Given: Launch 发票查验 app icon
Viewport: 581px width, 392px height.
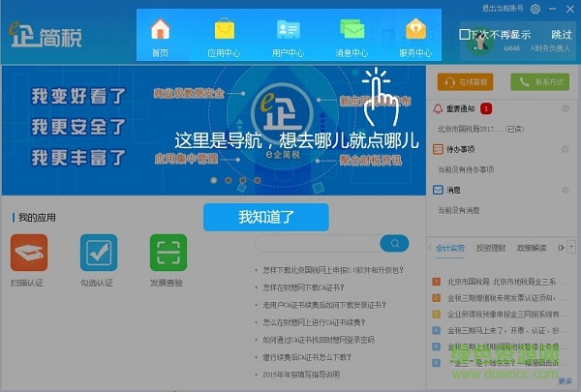Looking at the screenshot, I should tap(168, 253).
